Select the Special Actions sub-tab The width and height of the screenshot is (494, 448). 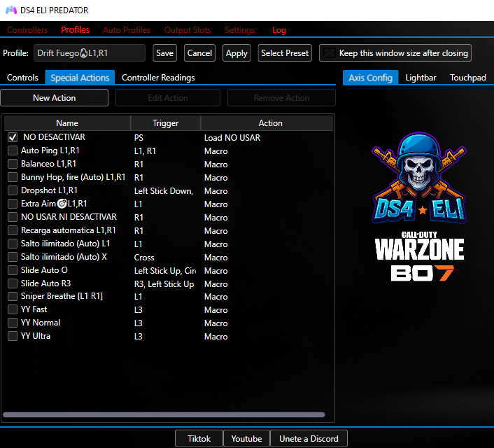tap(80, 78)
